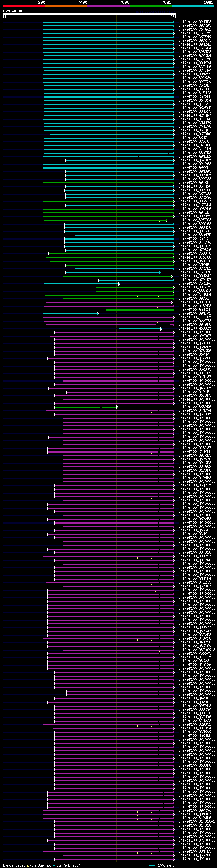The width and height of the screenshot is (217, 868).
Task: Open hit UniRef100_C6T759
Action: click(195, 33)
